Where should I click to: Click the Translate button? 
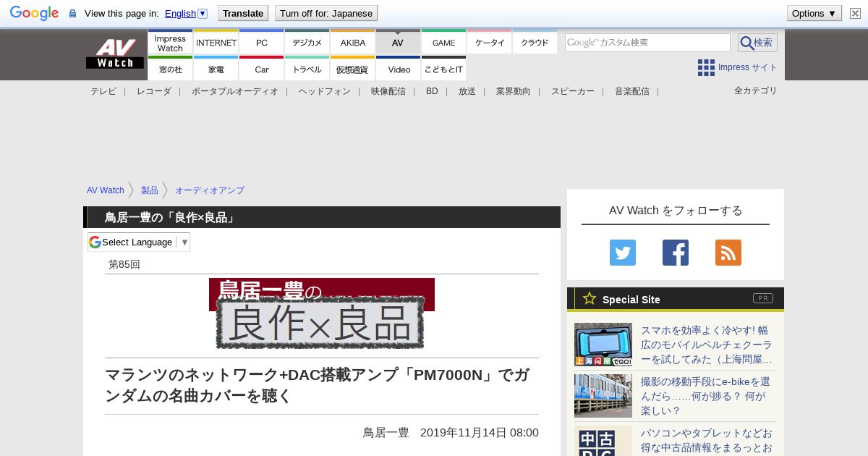[243, 13]
